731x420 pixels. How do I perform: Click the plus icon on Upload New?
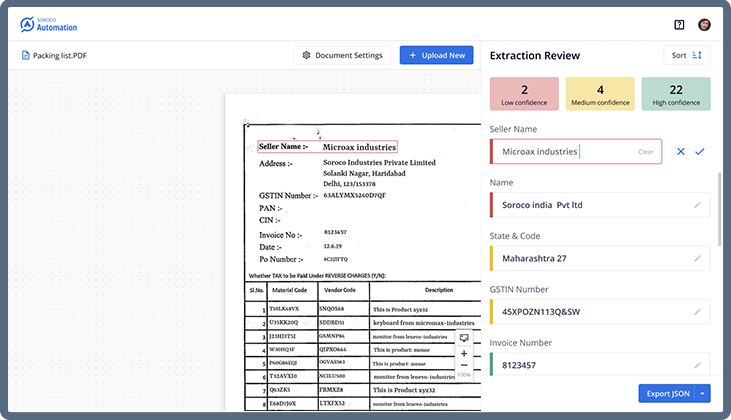click(x=413, y=55)
